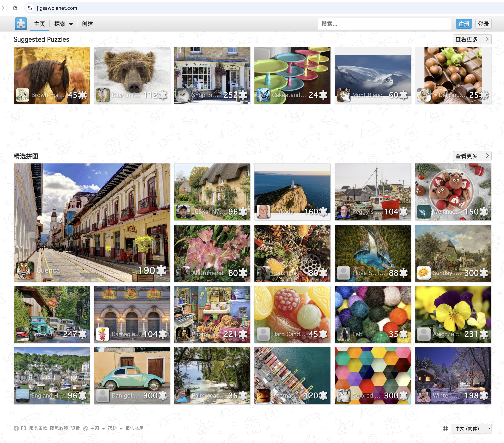
Task: Click the Jigsaw Planet puzzle-piece logo
Action: [x=21, y=24]
